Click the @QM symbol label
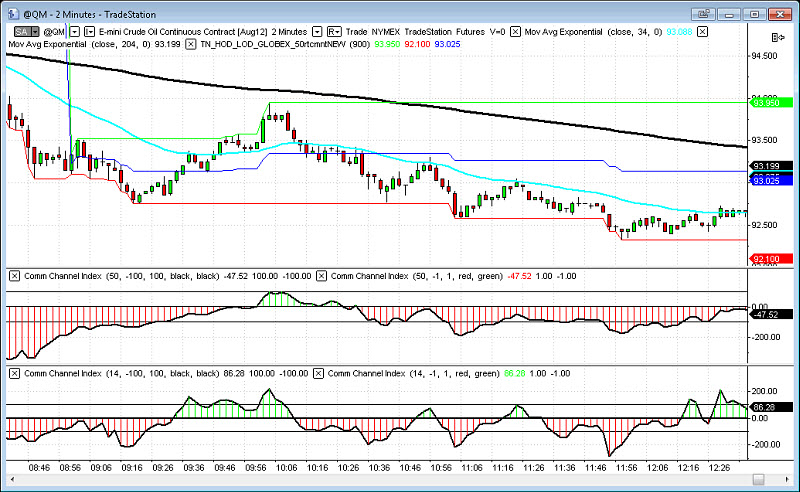 (54, 32)
